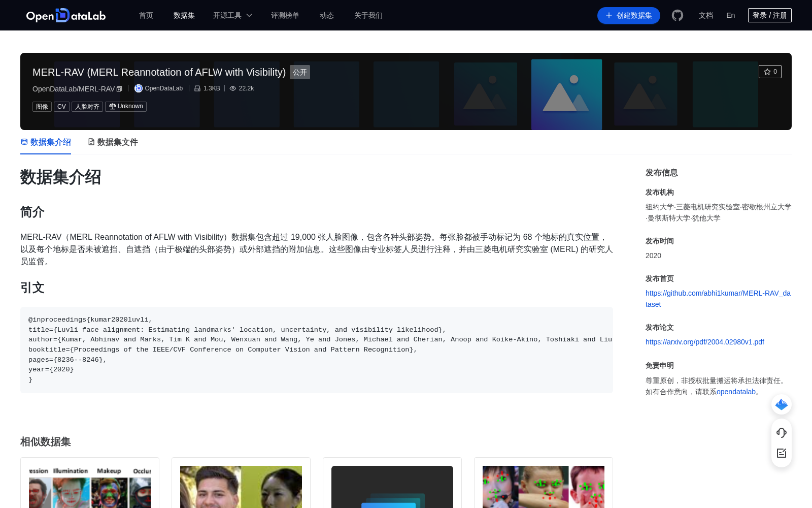This screenshot has width=812, height=508.
Task: Open the OpenDataLab logo homepage
Action: point(66,15)
